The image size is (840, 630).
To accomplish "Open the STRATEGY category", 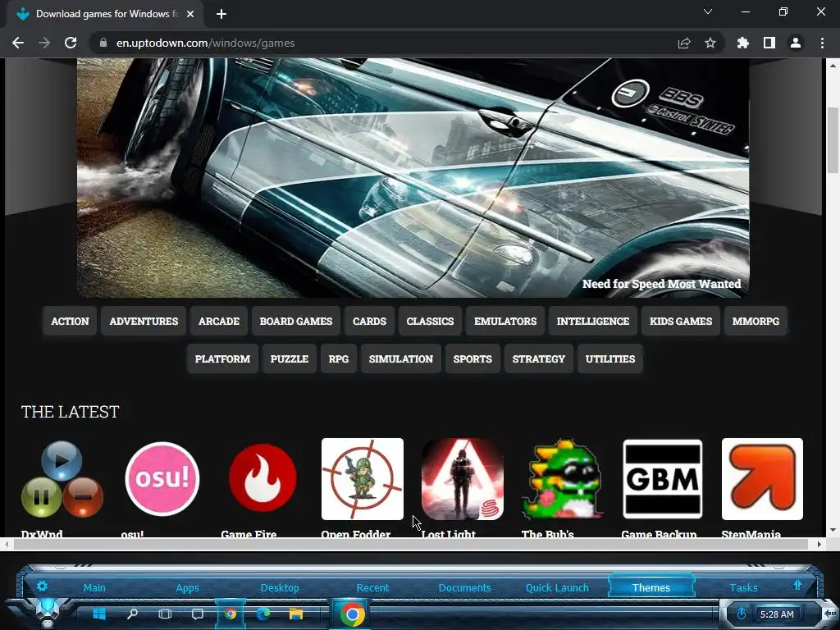I will 539,359.
